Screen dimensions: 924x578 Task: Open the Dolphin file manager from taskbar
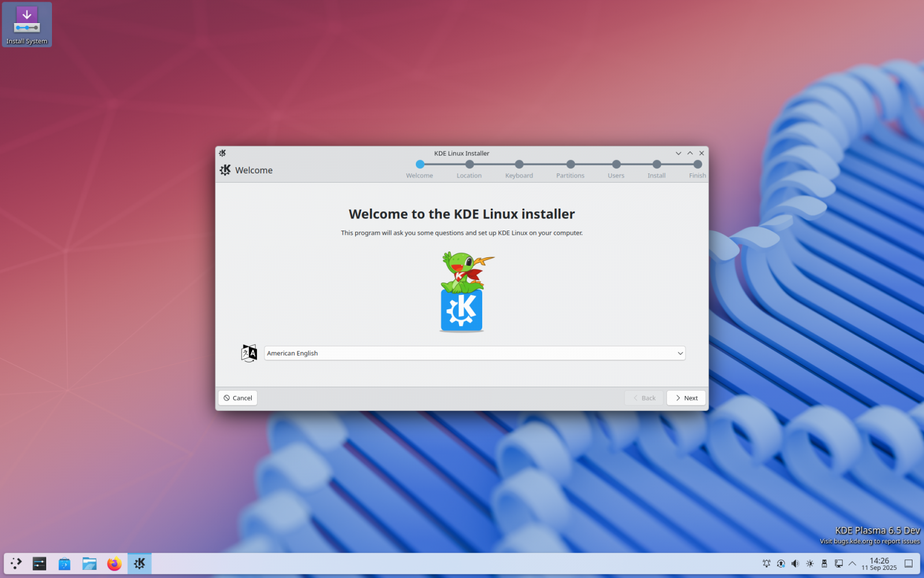90,564
